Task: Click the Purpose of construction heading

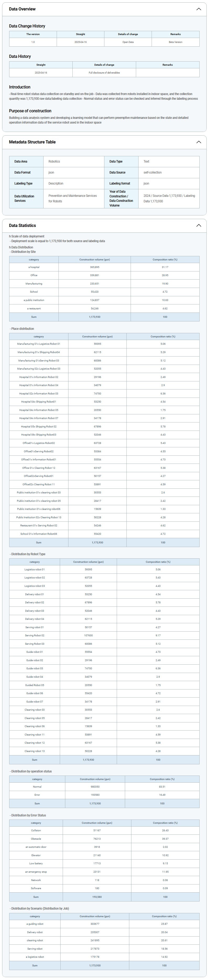Action: tap(30, 111)
